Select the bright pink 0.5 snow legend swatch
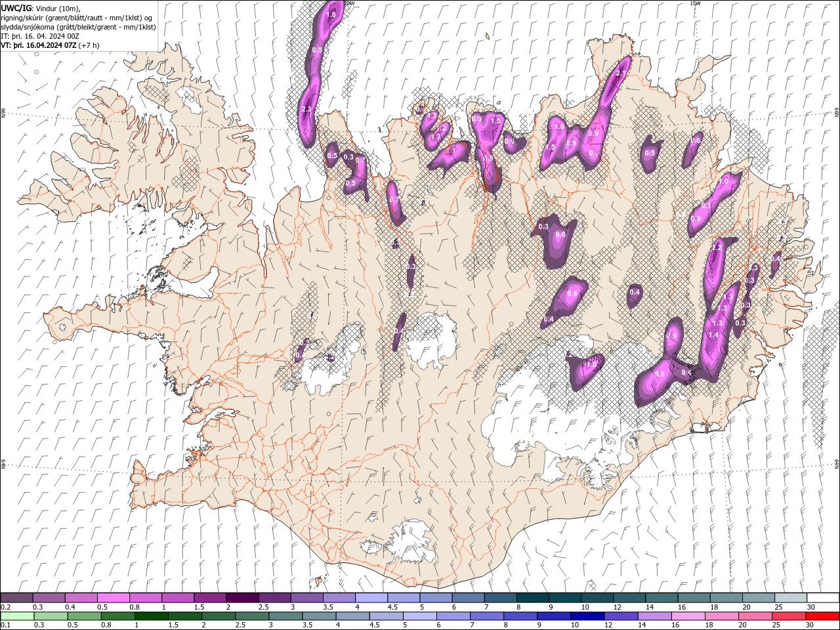The width and height of the screenshot is (840, 630). (x=113, y=598)
